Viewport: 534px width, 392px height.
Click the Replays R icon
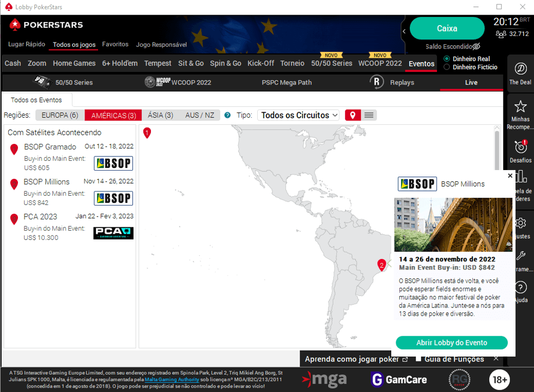pos(377,82)
